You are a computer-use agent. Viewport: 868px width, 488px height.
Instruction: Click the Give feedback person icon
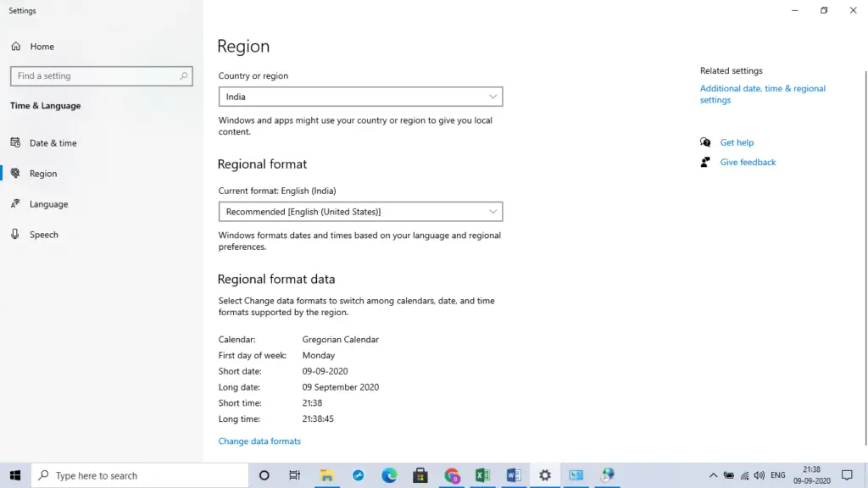coord(705,162)
